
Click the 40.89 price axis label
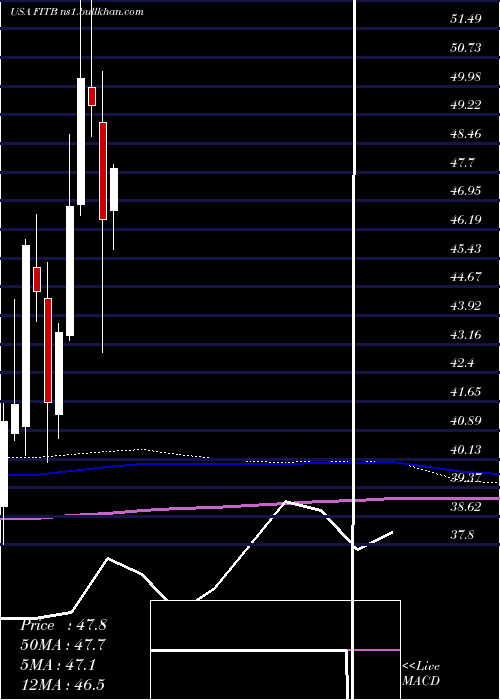(x=466, y=421)
